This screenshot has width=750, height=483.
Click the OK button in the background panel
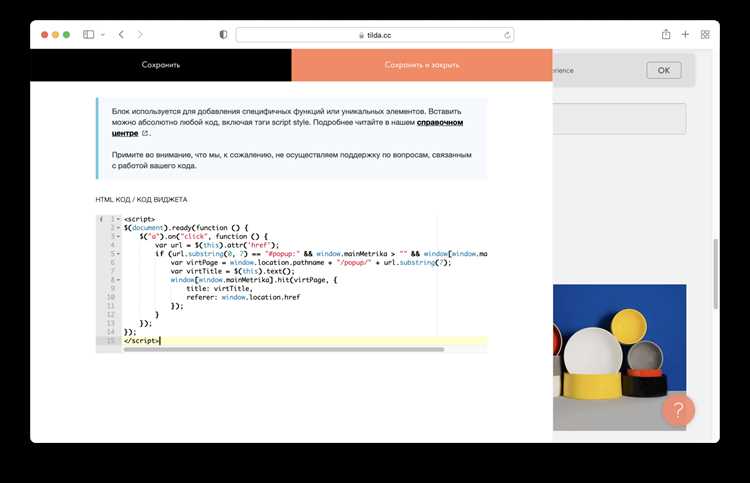click(663, 70)
